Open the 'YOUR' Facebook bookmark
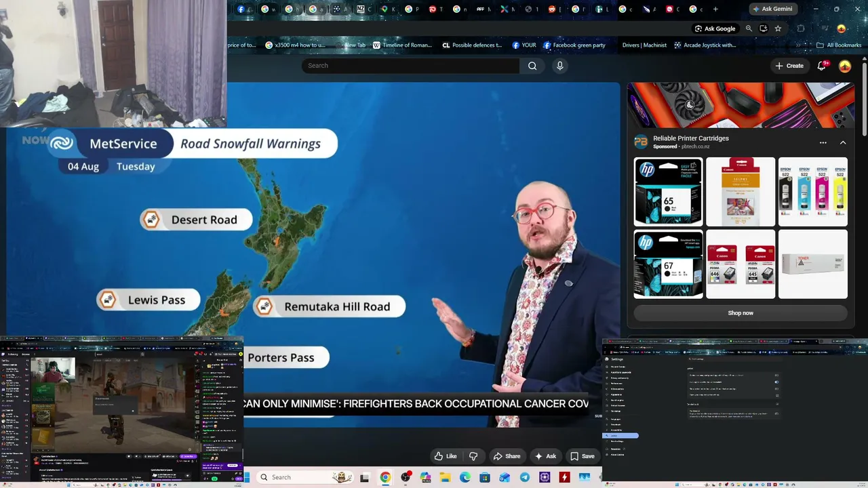This screenshot has width=868, height=488. [x=524, y=45]
